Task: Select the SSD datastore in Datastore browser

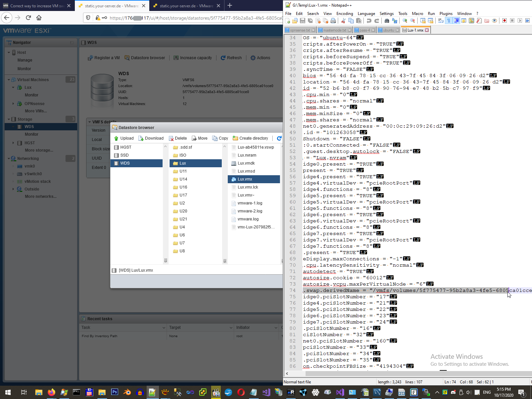Action: pos(136,155)
